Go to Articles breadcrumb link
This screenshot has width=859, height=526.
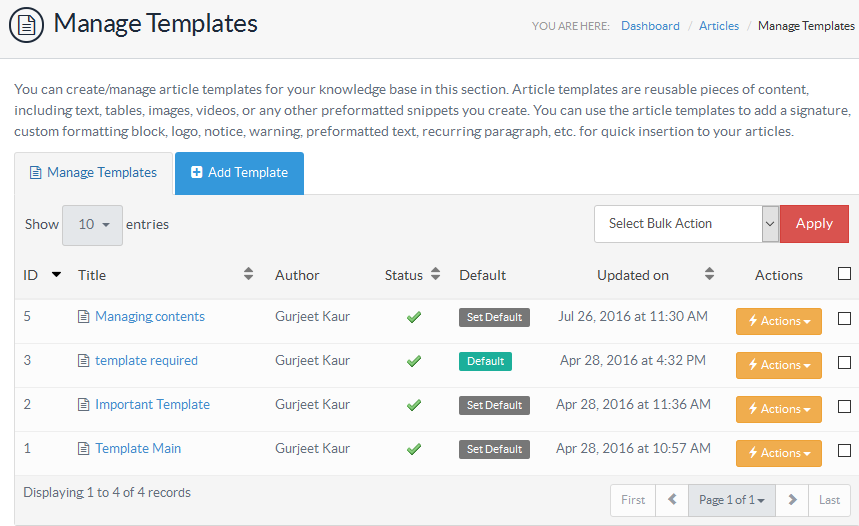click(719, 26)
